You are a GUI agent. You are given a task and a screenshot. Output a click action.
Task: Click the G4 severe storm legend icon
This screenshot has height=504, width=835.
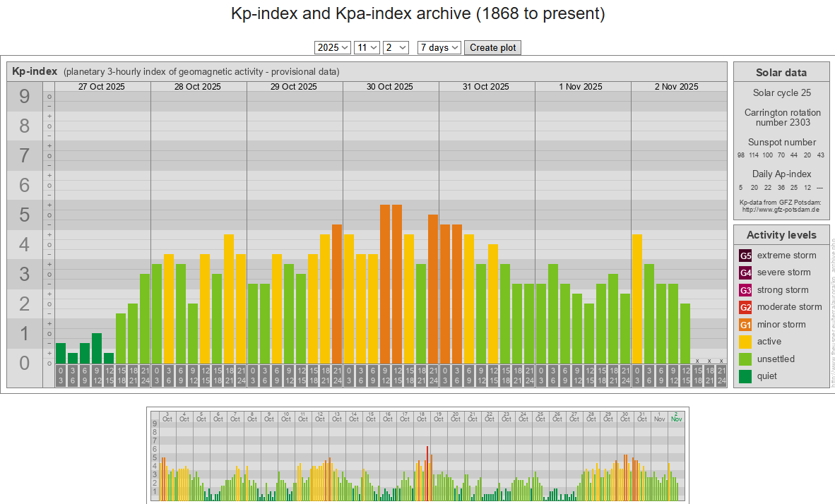point(745,272)
